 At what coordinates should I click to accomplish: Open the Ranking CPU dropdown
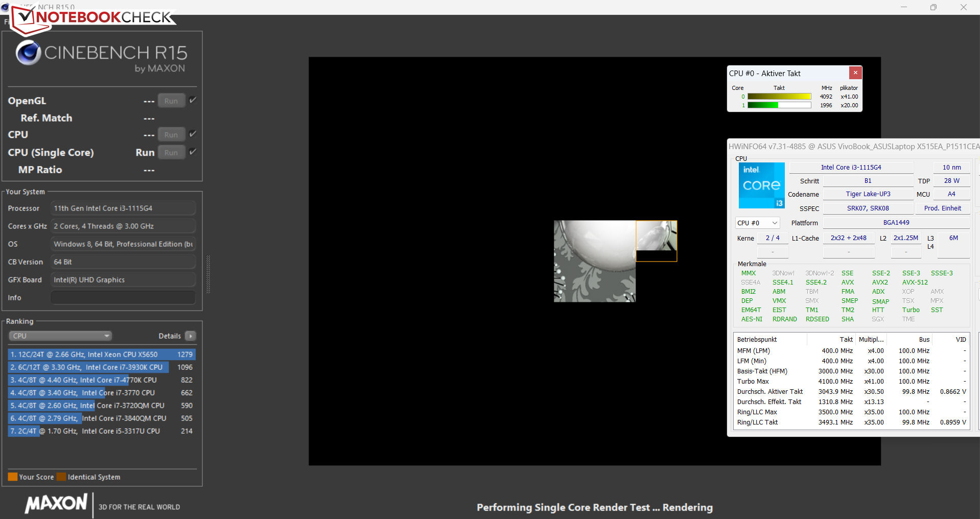pos(60,336)
